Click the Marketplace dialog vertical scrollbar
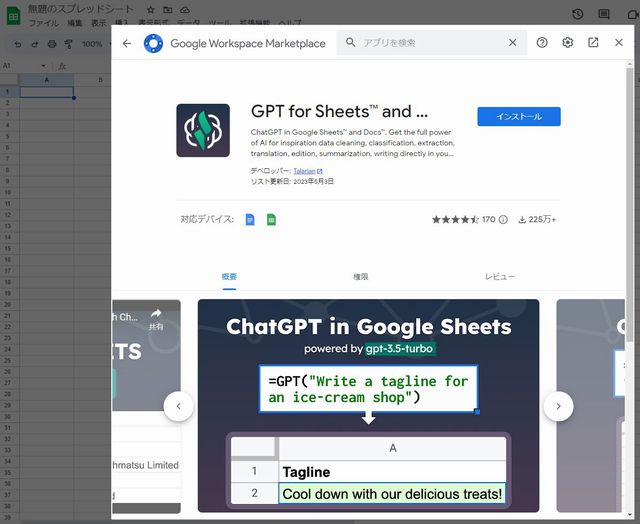 [630, 204]
